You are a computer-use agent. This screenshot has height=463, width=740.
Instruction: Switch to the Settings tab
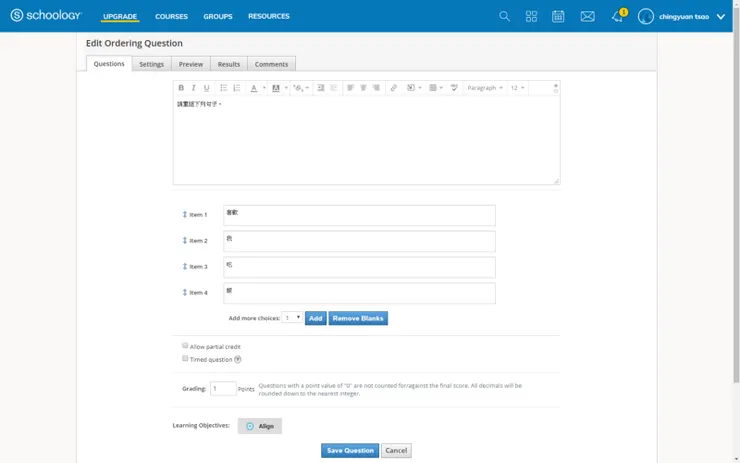tap(151, 64)
